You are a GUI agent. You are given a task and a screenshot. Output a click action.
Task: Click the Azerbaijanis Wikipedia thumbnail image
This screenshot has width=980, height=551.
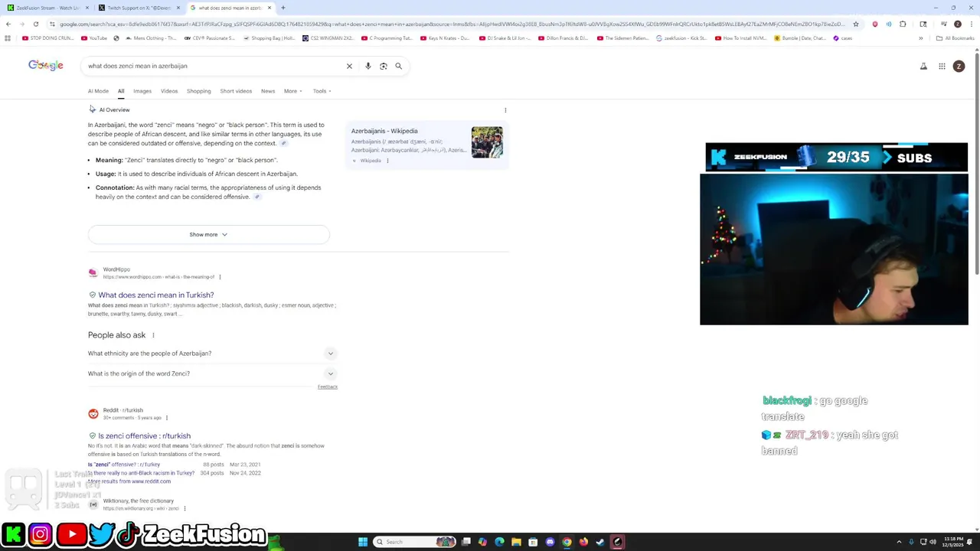[487, 142]
